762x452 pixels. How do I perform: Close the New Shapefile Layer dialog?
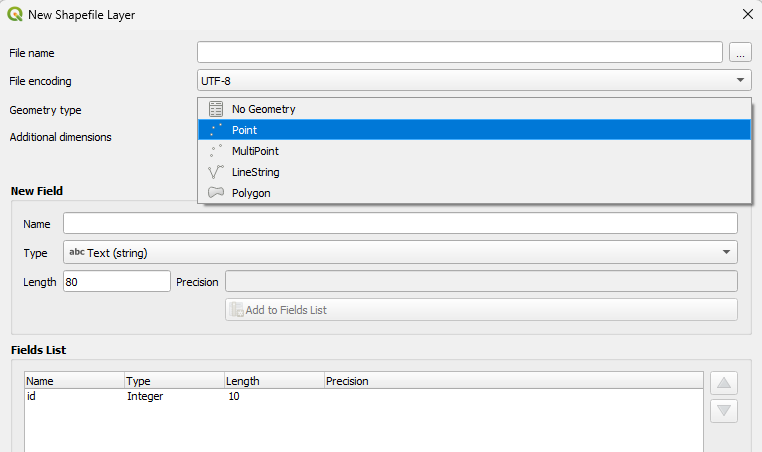(x=748, y=14)
